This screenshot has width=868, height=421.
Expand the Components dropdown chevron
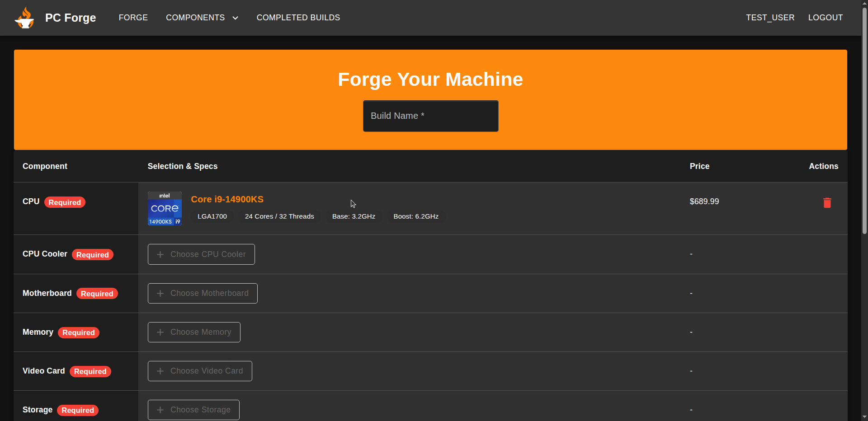click(x=235, y=18)
